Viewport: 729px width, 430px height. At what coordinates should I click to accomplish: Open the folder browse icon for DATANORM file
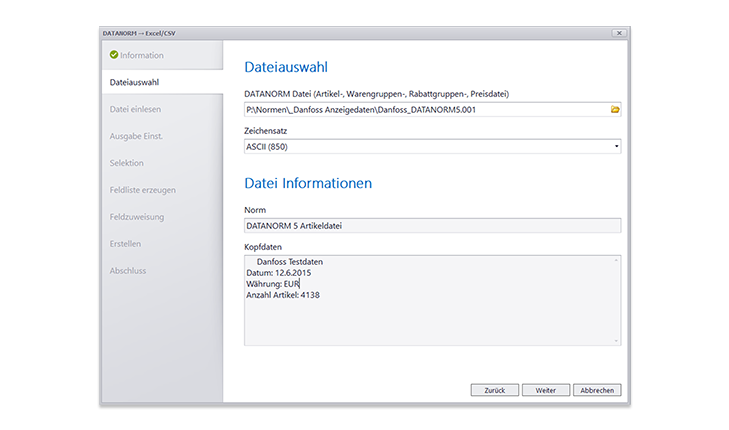pyautogui.click(x=615, y=110)
